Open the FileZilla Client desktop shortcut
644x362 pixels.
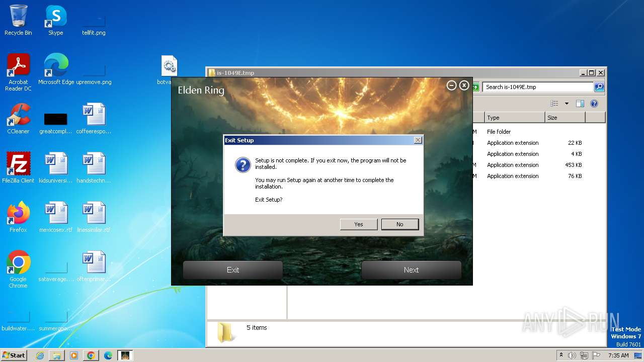18,168
